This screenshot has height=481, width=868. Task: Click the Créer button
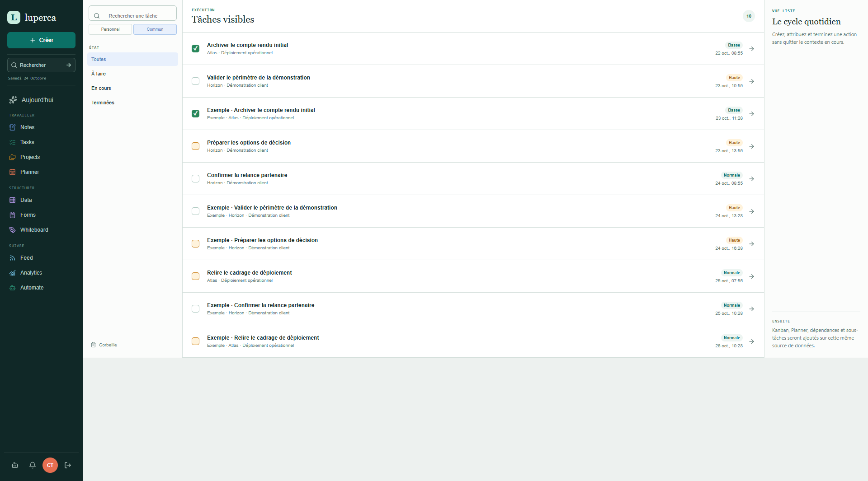click(41, 40)
